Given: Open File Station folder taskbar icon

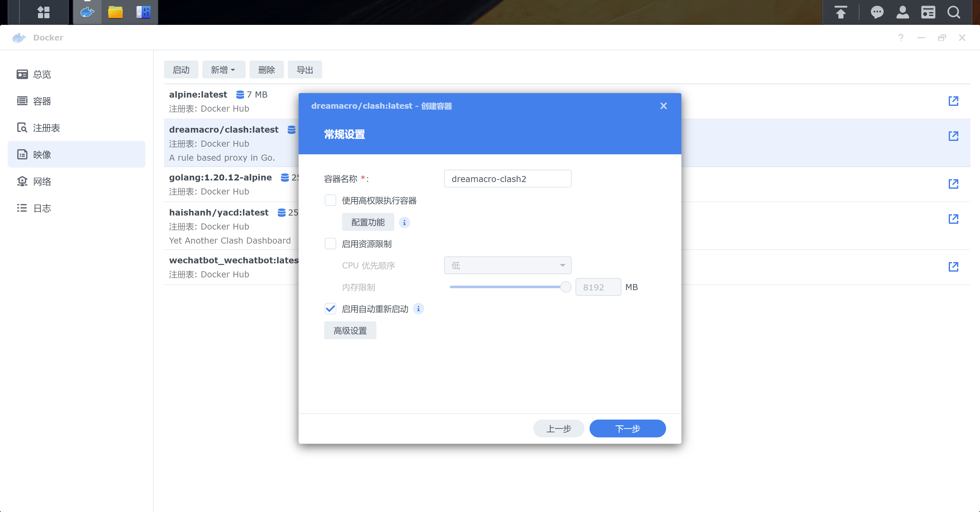Looking at the screenshot, I should (x=115, y=12).
